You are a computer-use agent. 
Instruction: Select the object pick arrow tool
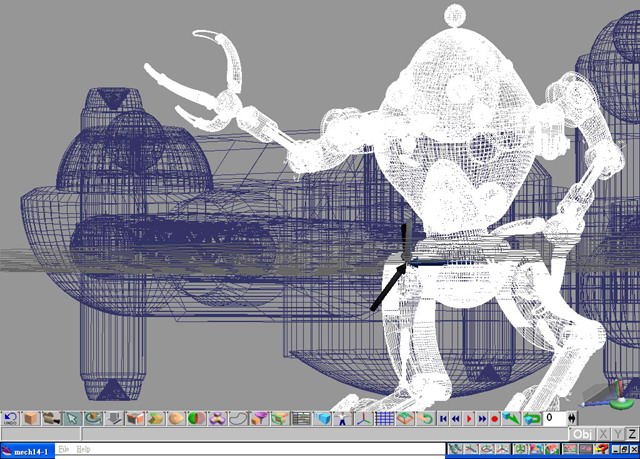coord(71,418)
